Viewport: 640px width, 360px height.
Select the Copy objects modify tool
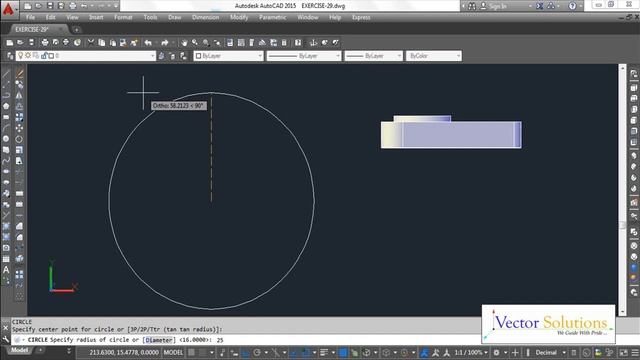coord(19,84)
